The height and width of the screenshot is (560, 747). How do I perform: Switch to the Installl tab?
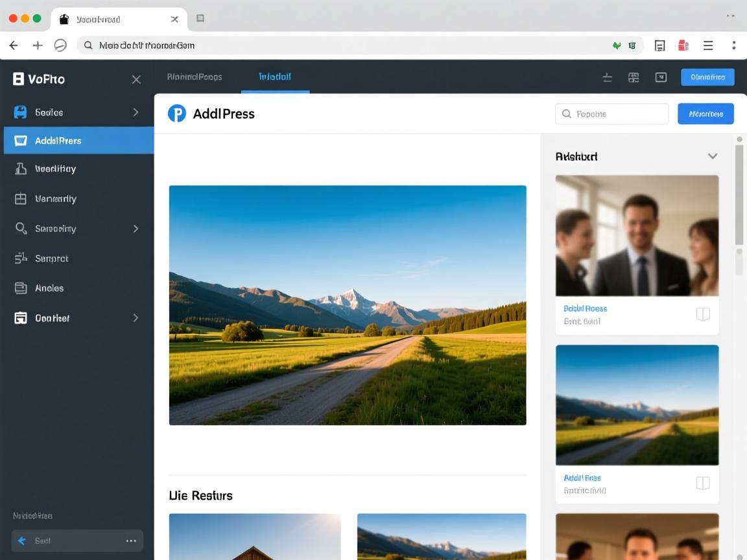click(x=275, y=76)
